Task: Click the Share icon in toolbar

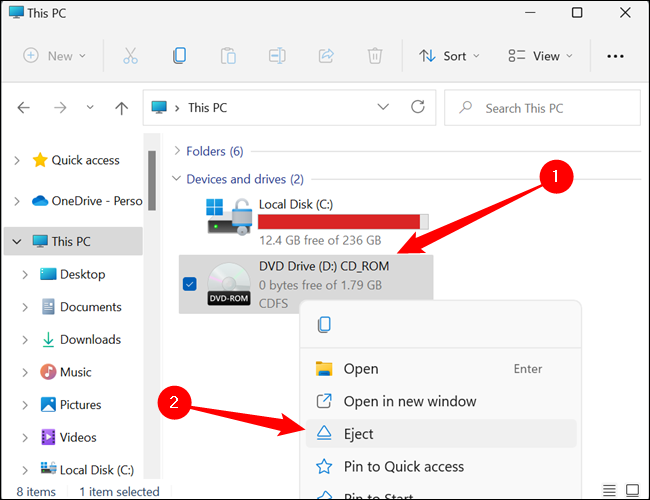Action: [x=326, y=56]
